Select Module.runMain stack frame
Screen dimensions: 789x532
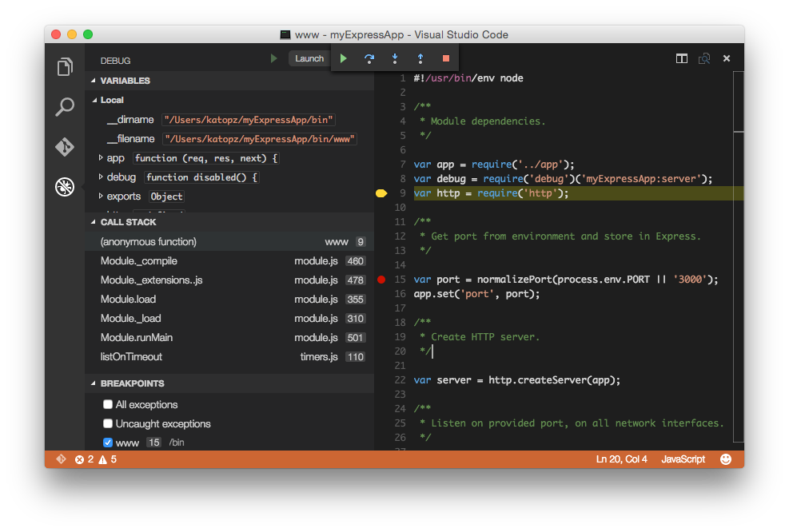point(230,337)
